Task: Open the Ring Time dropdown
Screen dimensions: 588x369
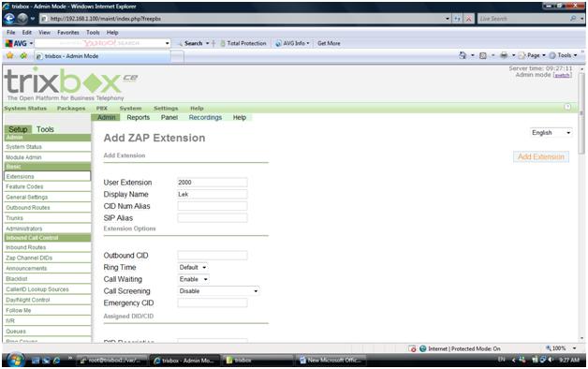Action: pyautogui.click(x=193, y=267)
